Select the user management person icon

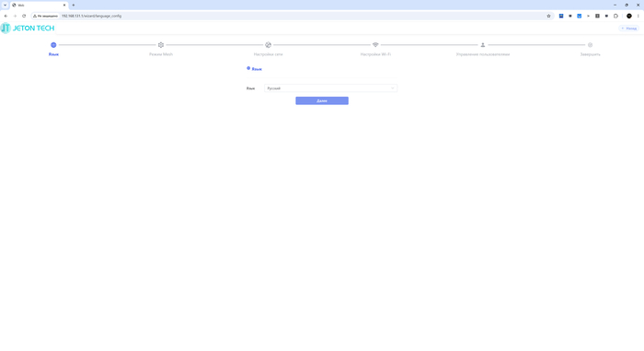pos(483,45)
